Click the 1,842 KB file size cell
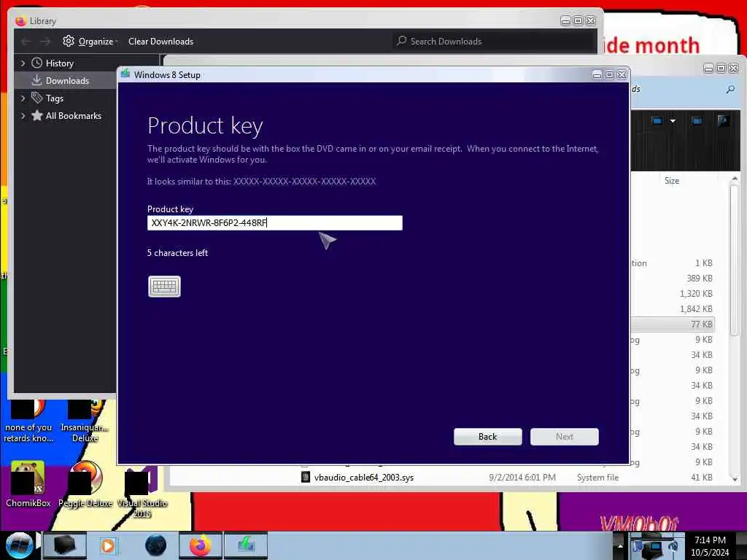This screenshot has width=747, height=560. pos(696,309)
